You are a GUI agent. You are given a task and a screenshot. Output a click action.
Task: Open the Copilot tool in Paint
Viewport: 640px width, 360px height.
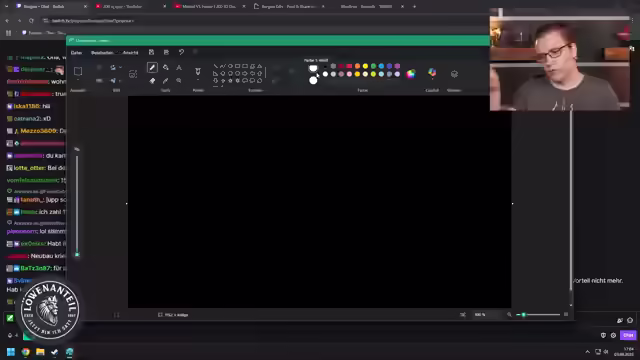pos(432,73)
